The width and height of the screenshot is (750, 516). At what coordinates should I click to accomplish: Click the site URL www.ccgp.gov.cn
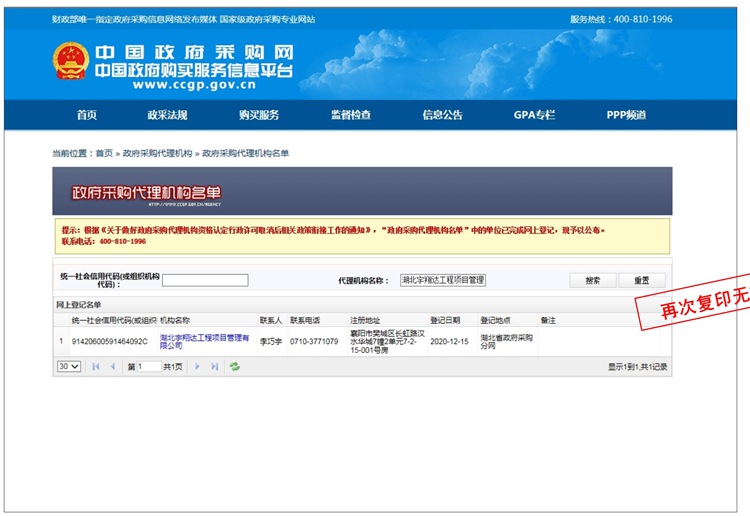coord(194,85)
